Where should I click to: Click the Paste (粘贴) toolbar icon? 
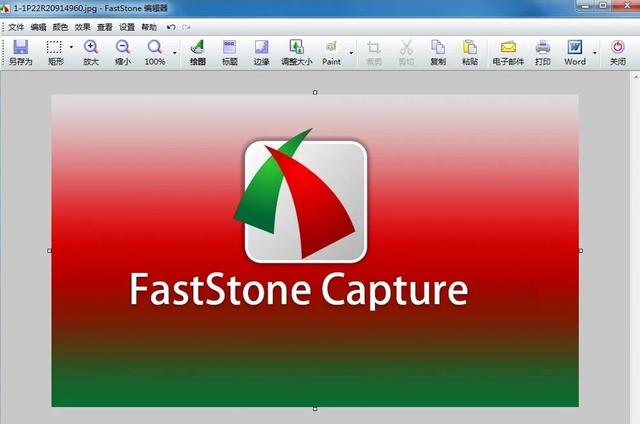(x=470, y=52)
